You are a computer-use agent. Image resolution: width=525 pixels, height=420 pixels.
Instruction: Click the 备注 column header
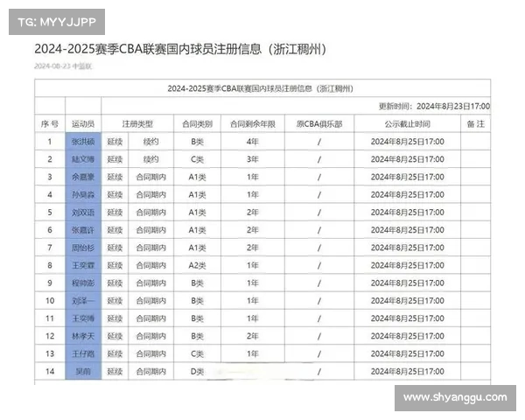(x=475, y=124)
